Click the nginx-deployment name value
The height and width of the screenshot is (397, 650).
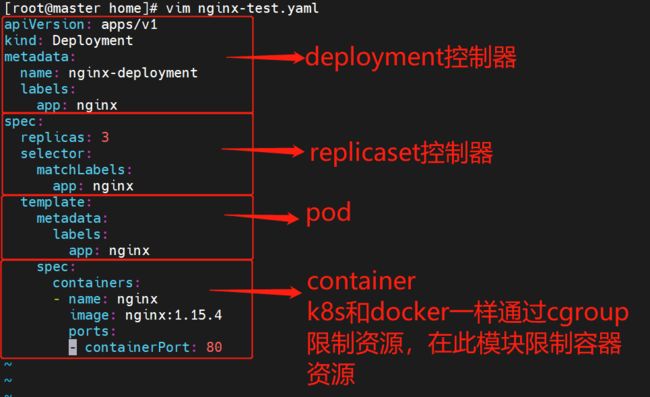[x=133, y=73]
